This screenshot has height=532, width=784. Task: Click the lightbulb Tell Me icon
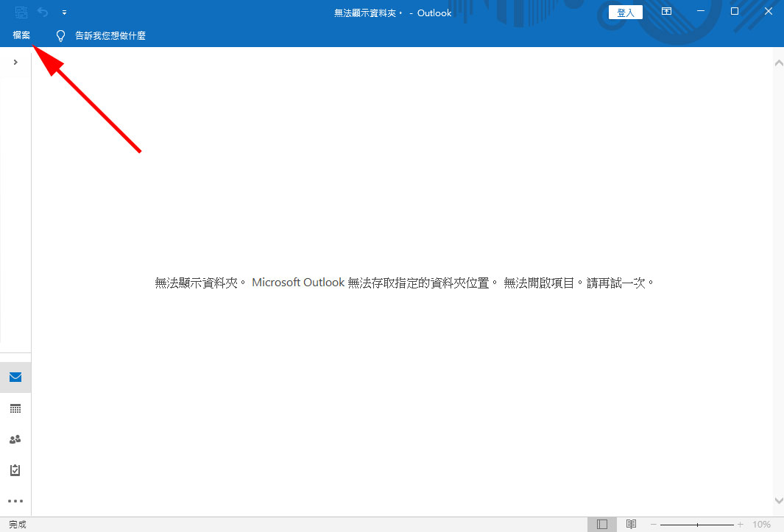pos(60,36)
